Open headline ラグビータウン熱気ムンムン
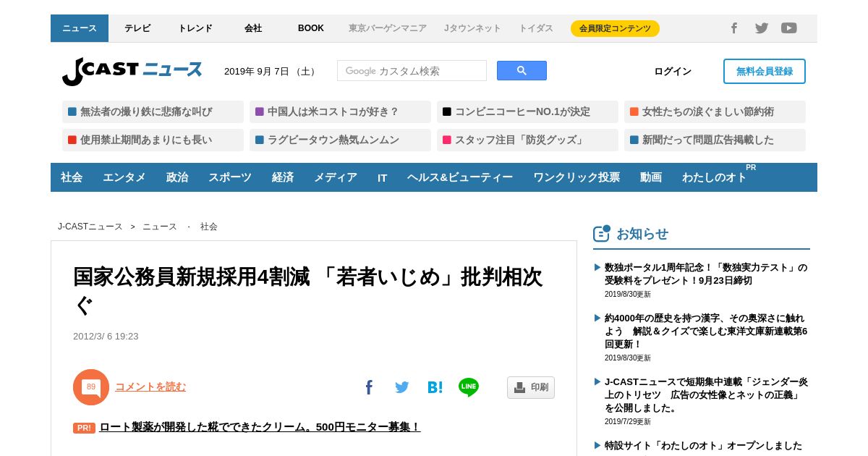Screen dimensions: 868x456 (x=340, y=140)
